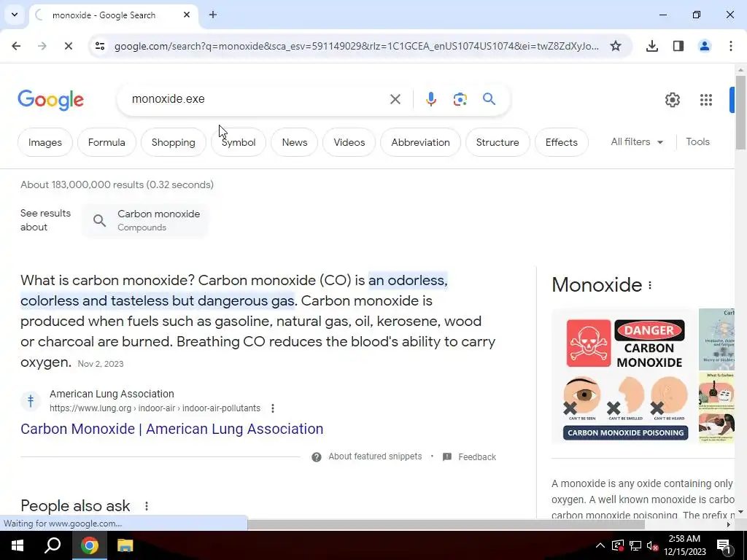Start voice search with microphone

(x=430, y=99)
